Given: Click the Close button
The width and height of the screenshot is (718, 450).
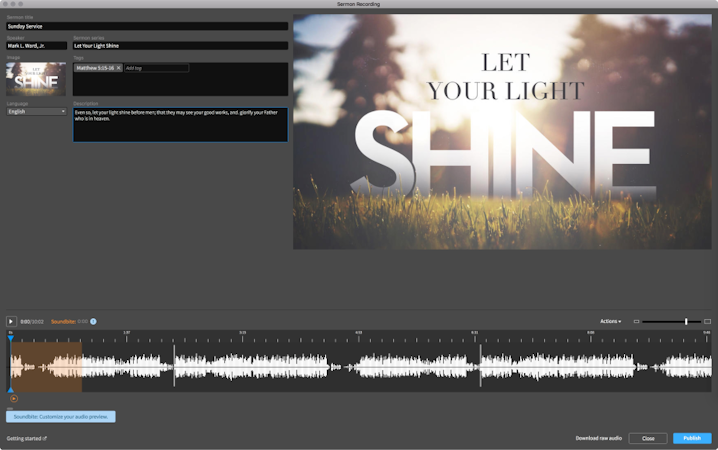Looking at the screenshot, I should (648, 438).
